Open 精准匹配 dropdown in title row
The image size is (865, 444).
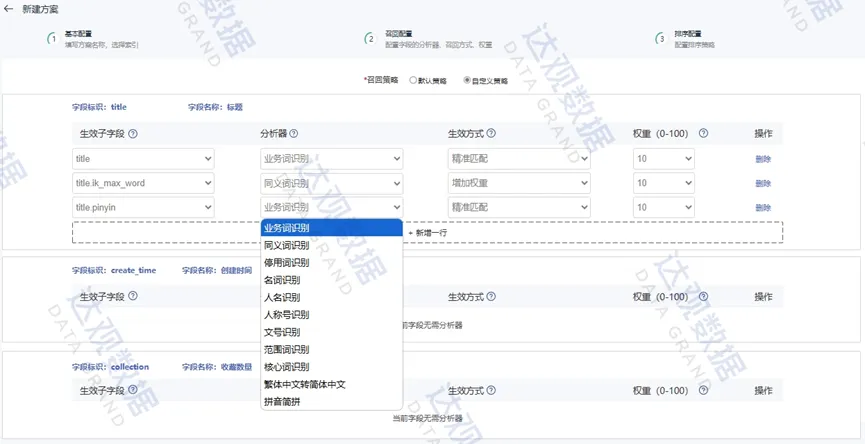[x=519, y=159]
